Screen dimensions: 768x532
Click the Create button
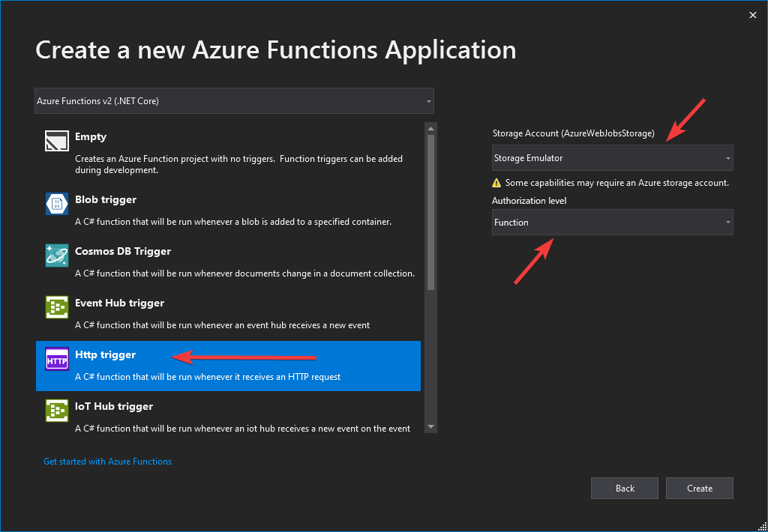700,489
